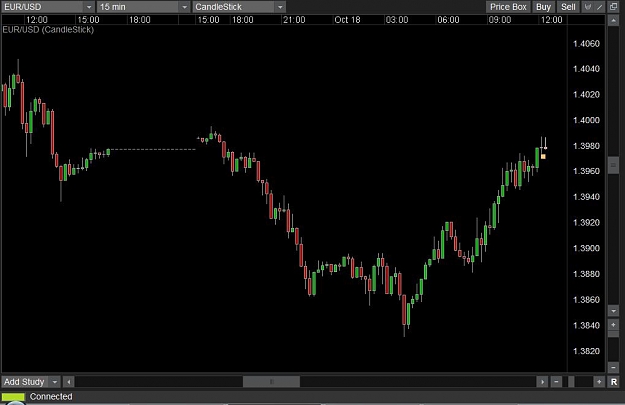Click the horizontal scroll left arrow
The width and height of the screenshot is (625, 405).
pos(69,382)
